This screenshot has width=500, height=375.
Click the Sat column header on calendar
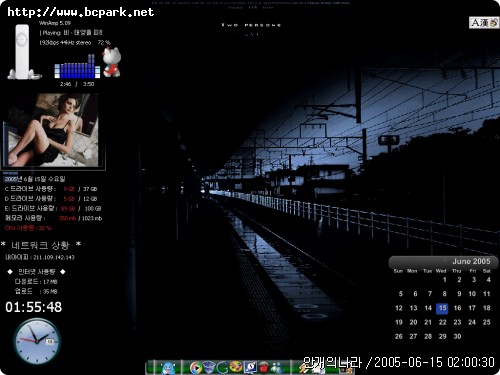click(x=487, y=271)
